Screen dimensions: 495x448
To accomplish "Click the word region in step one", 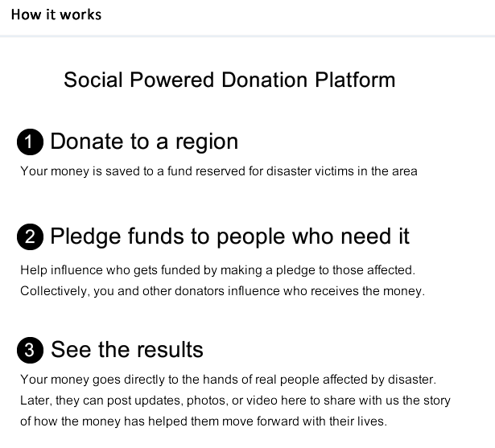I will (207, 142).
